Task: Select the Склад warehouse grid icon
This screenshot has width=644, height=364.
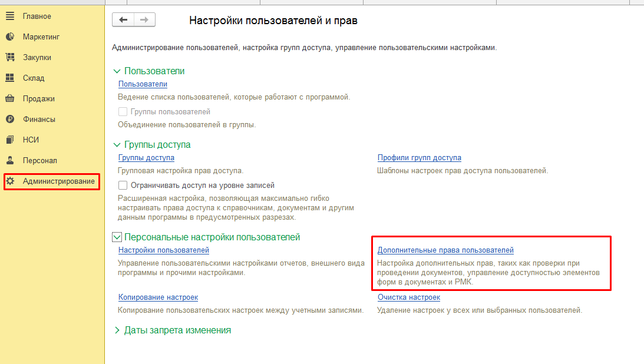Action: click(9, 78)
